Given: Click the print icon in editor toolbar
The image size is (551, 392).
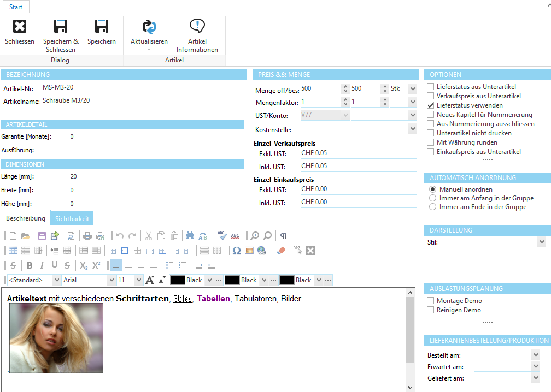Looking at the screenshot, I should 87,236.
